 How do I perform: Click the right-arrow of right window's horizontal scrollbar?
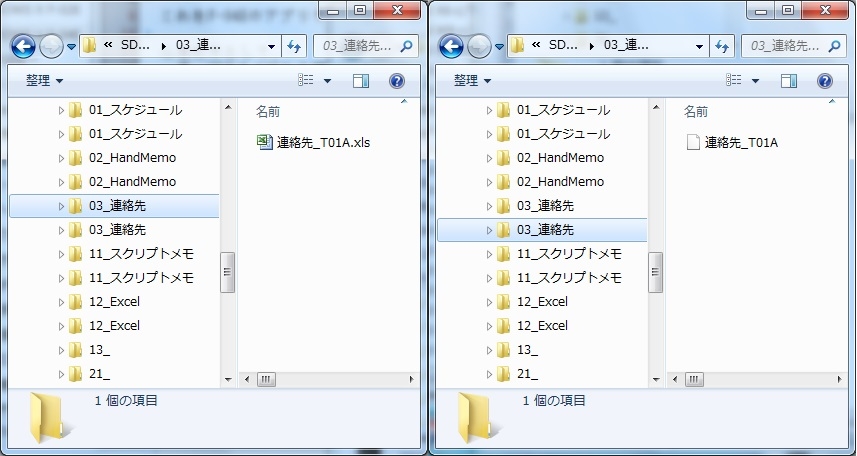point(840,379)
